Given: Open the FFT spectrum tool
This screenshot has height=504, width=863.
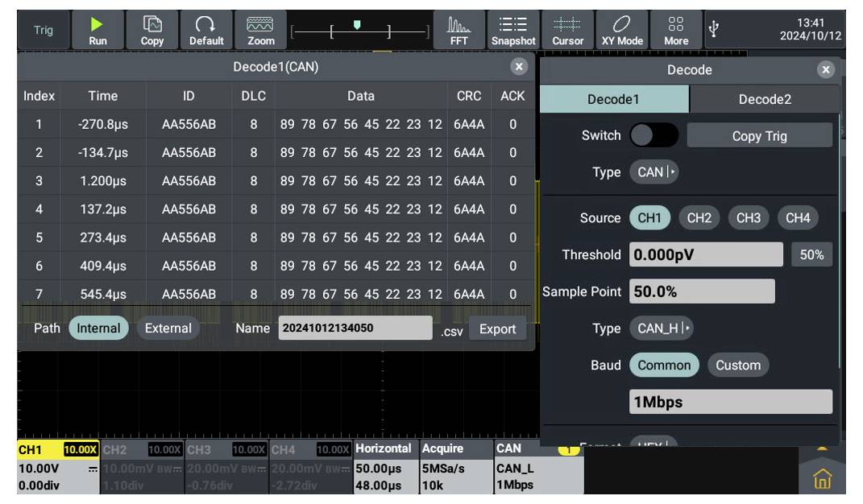Looking at the screenshot, I should (x=459, y=30).
